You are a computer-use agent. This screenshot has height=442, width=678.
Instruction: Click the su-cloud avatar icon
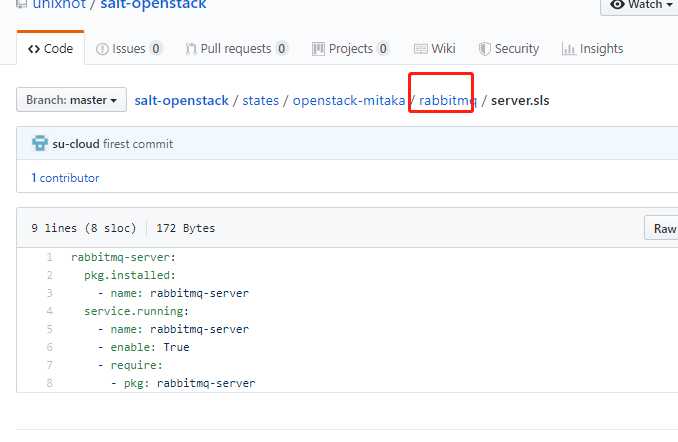point(40,143)
